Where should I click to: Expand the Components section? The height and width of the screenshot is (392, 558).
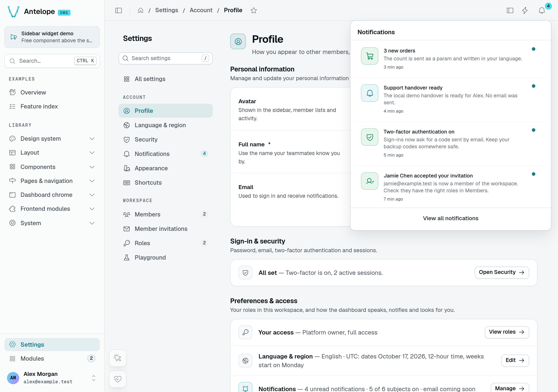pyautogui.click(x=52, y=167)
